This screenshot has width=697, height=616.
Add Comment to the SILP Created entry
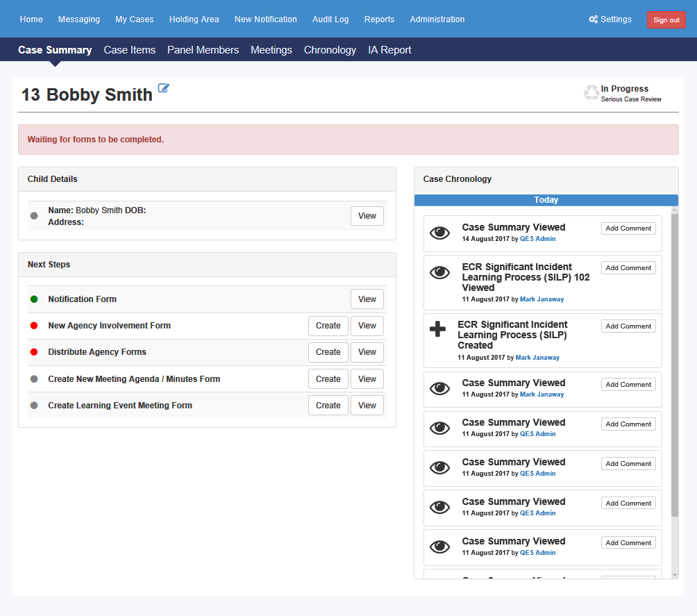(x=628, y=326)
